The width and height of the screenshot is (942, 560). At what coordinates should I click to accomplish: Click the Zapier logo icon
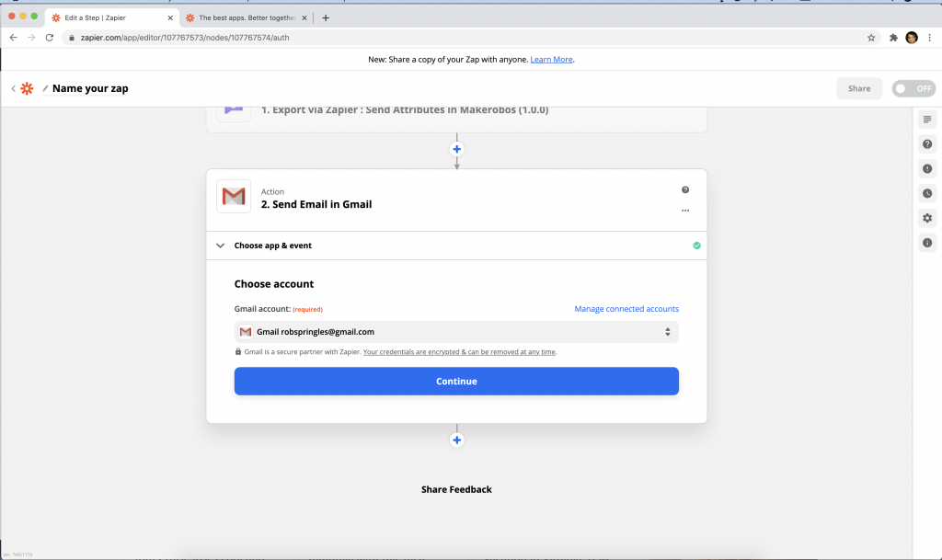pos(27,88)
